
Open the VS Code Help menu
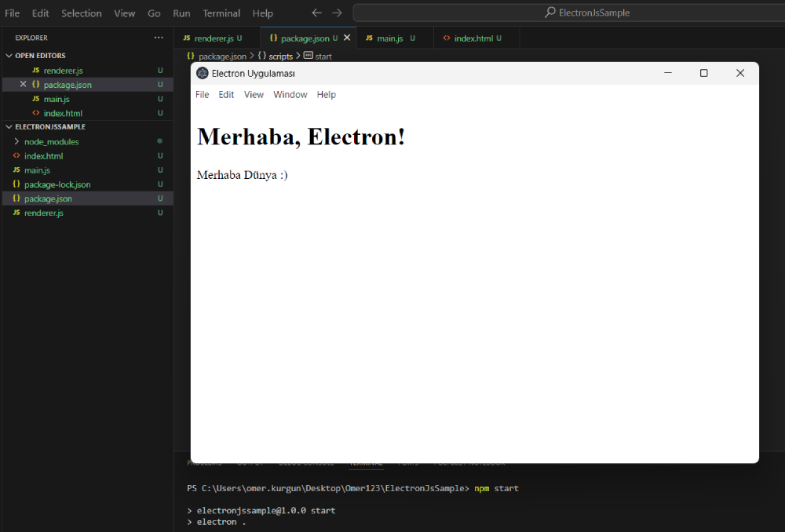[263, 13]
